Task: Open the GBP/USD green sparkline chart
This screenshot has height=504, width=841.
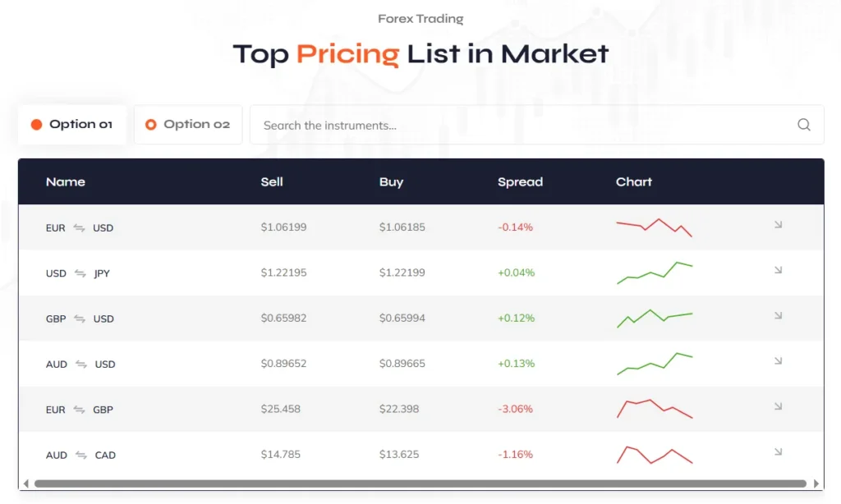Action: (x=655, y=318)
